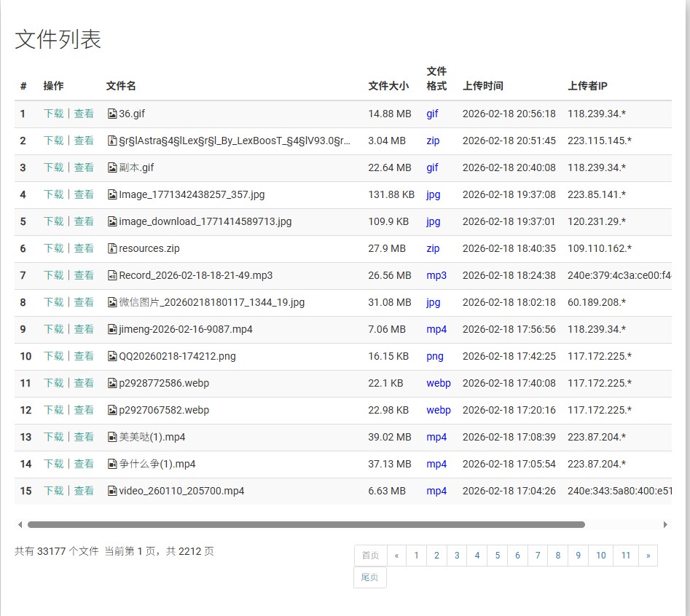Click the horizontal scrollbar left arrow
This screenshot has width=690, height=616.
(20, 524)
